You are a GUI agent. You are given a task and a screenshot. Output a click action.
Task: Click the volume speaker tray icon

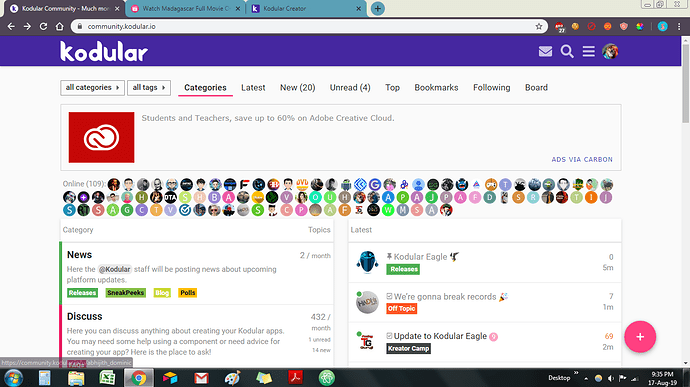[x=610, y=378]
